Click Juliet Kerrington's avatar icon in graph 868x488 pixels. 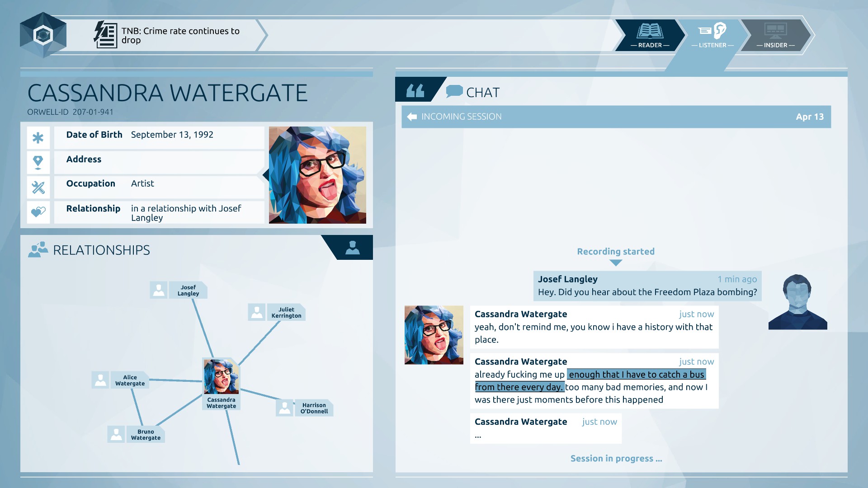pos(257,312)
